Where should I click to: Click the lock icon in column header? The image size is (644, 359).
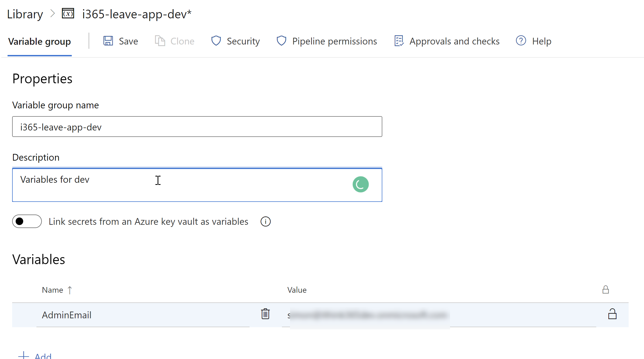pos(606,290)
